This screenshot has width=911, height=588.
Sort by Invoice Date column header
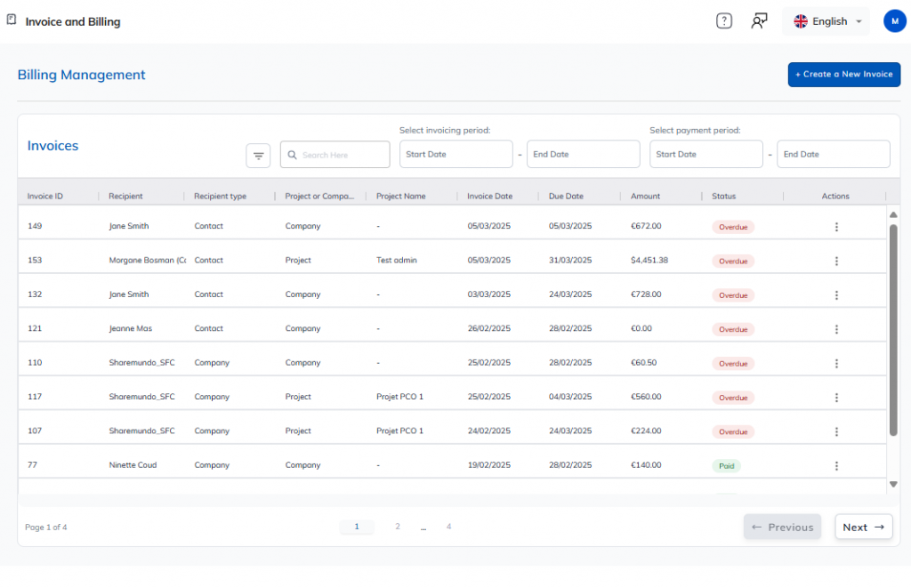click(490, 197)
